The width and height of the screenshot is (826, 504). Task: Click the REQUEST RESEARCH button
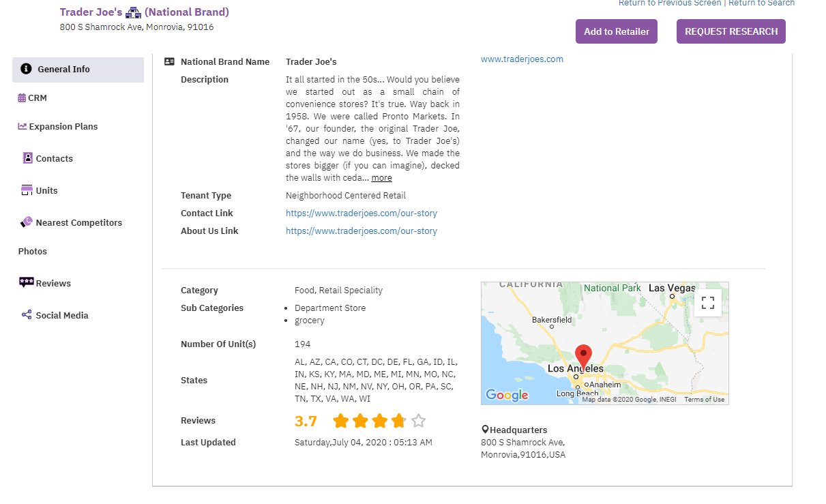731,31
